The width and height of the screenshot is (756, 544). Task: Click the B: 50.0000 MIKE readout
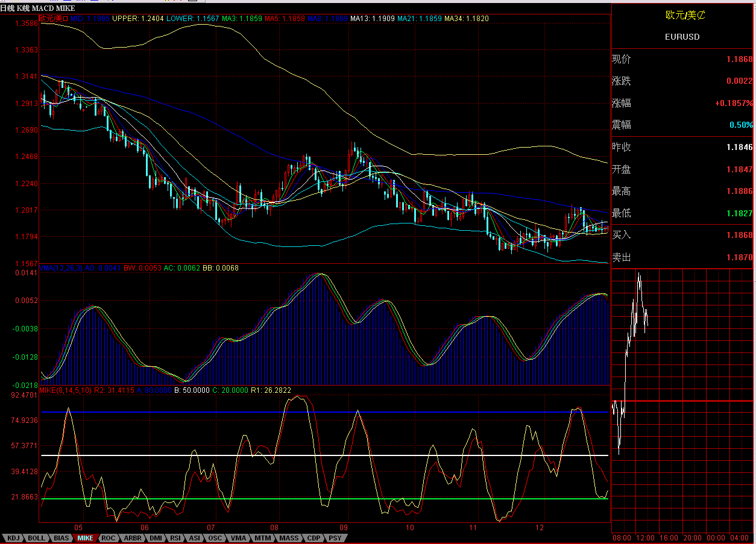pyautogui.click(x=192, y=390)
